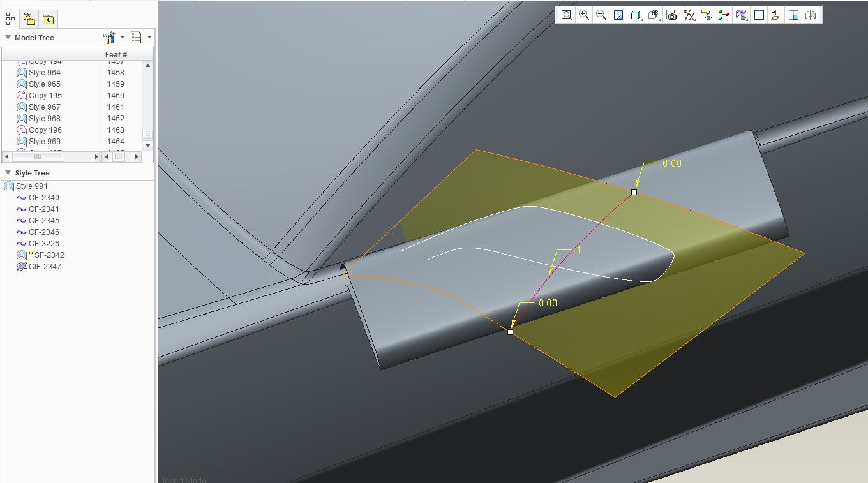
Task: Click feature number 1460
Action: pos(116,96)
